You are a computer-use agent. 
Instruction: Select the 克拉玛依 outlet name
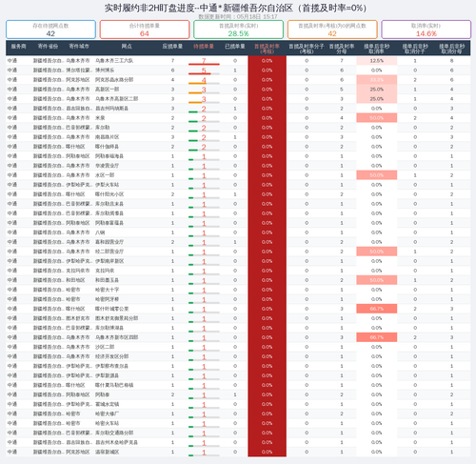pos(105,271)
